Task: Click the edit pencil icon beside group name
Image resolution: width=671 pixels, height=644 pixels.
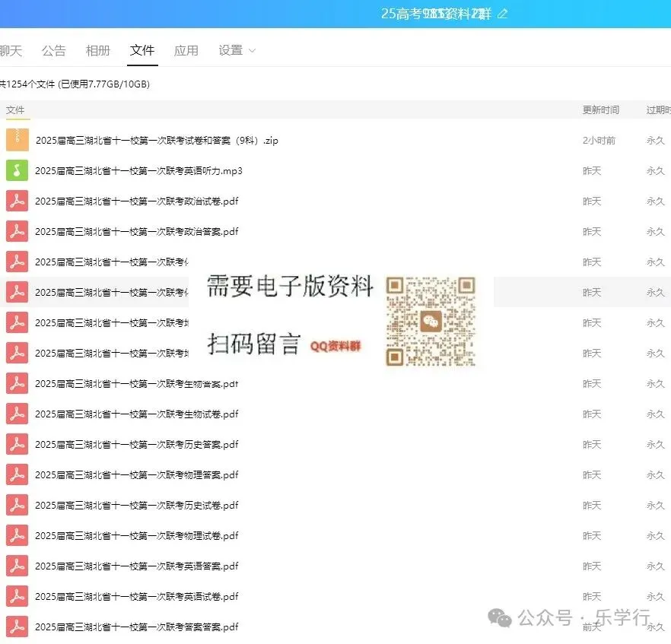Action: coord(502,14)
